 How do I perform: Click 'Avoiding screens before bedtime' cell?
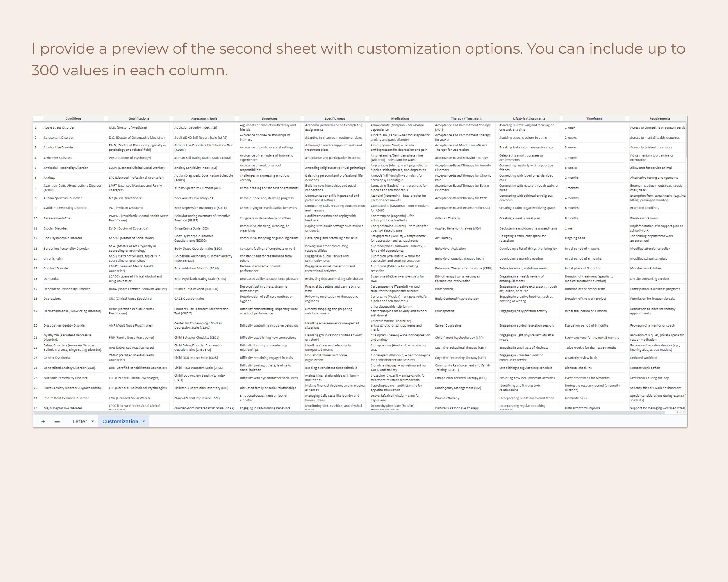click(x=529, y=138)
